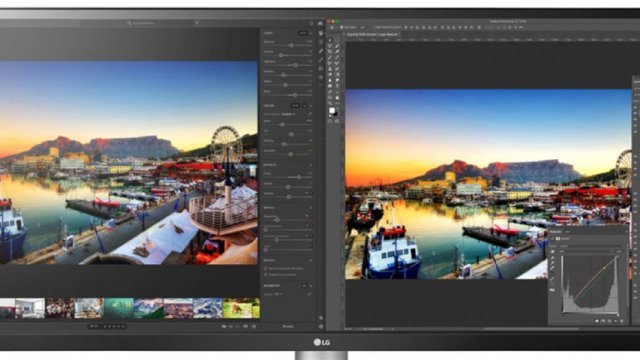Switch to the open Photoshop document tab

tap(371, 34)
